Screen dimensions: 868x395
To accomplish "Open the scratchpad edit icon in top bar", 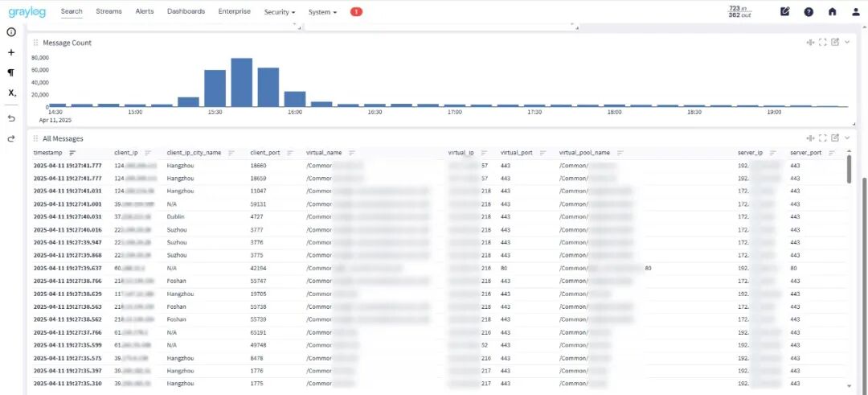I will [785, 11].
